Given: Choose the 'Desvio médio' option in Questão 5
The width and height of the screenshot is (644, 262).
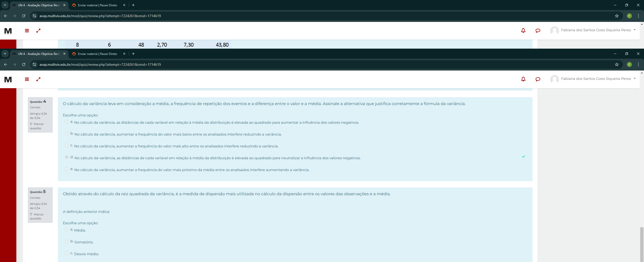Looking at the screenshot, I should [67, 253].
